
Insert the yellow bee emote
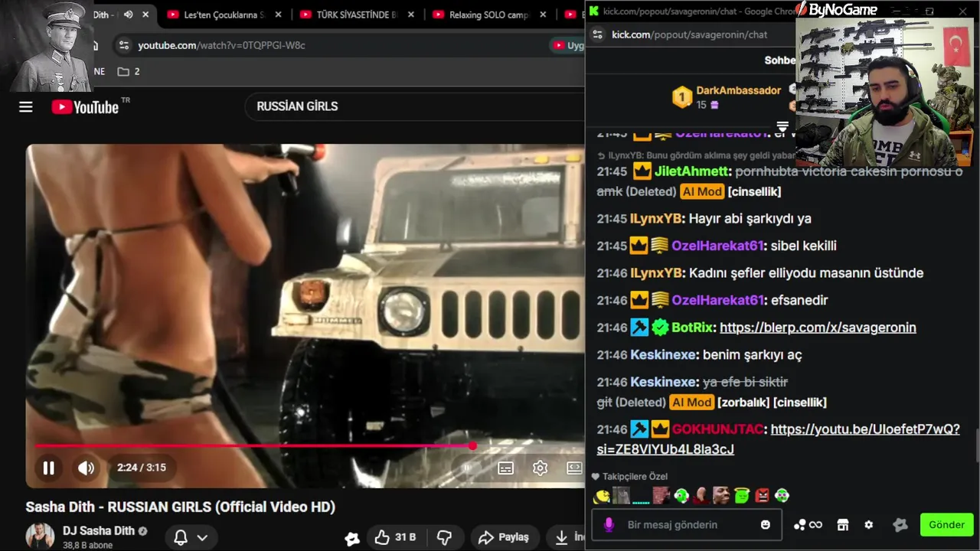tap(602, 496)
